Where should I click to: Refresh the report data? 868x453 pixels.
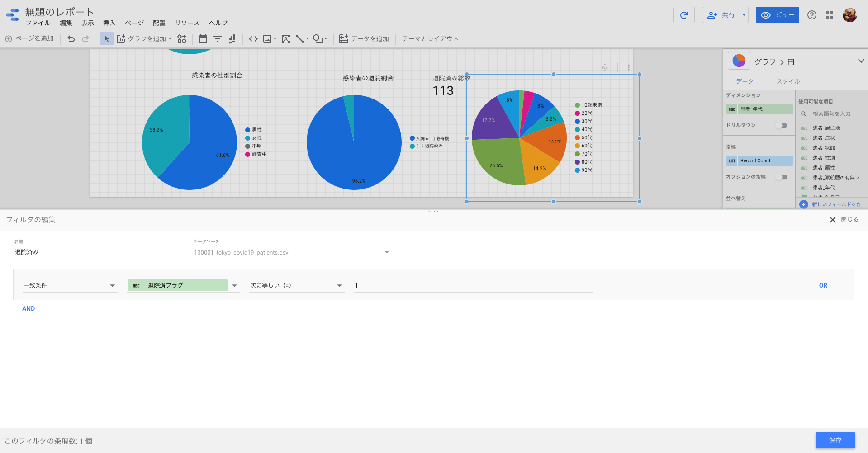pyautogui.click(x=684, y=15)
